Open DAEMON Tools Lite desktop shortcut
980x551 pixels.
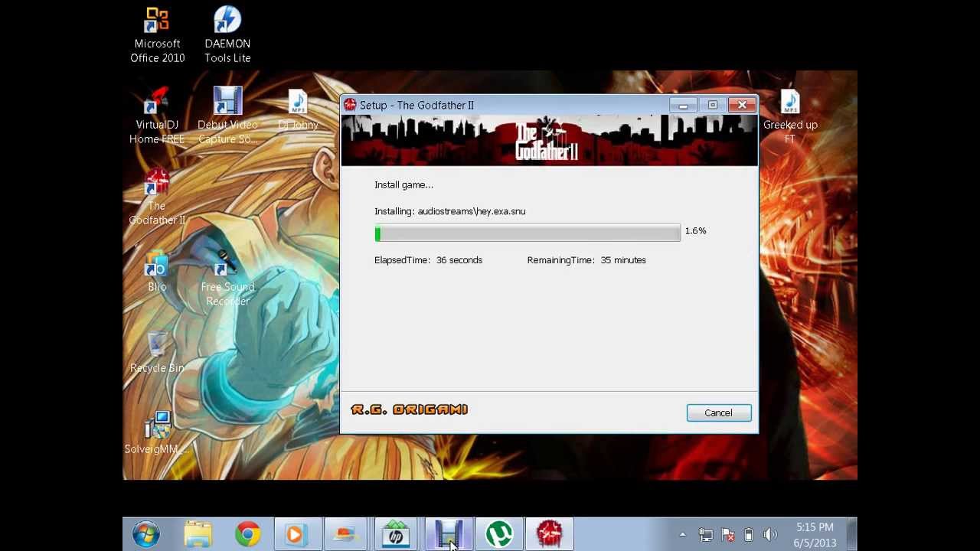pyautogui.click(x=227, y=34)
